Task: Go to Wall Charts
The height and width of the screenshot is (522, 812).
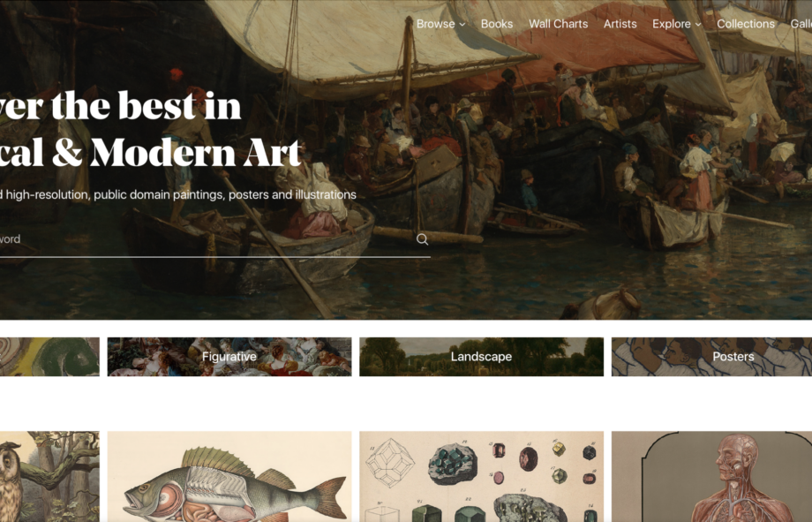Action: 558,24
